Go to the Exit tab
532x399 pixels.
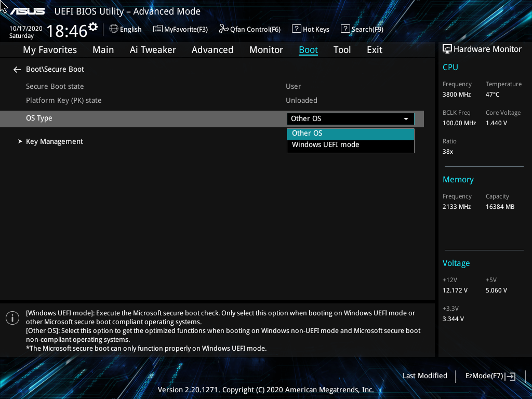[x=375, y=50]
